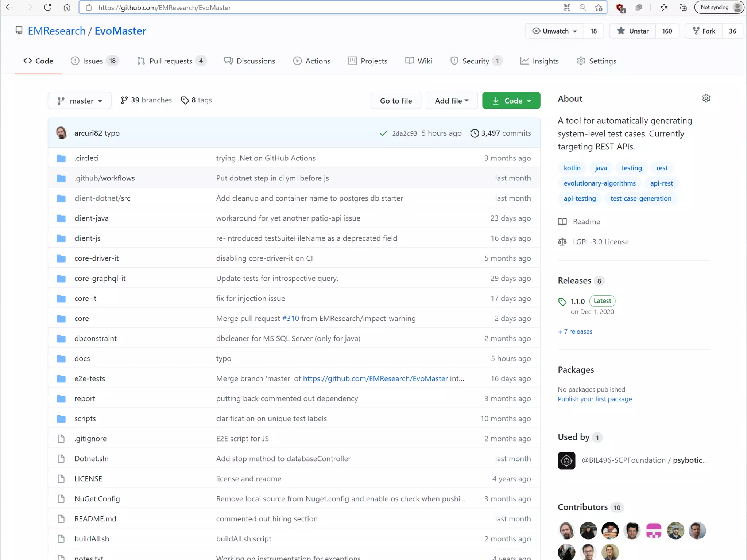This screenshot has width=747, height=560.
Task: Click the browser refresh icon
Action: point(48,7)
